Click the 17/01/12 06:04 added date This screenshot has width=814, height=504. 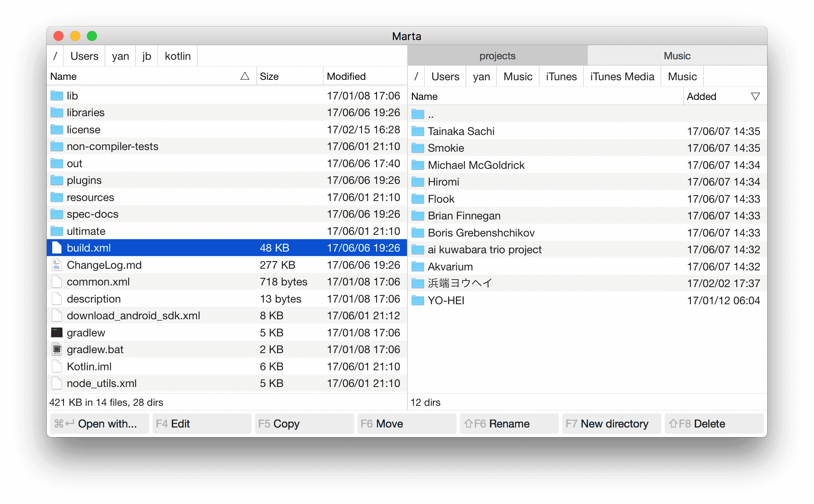pos(724,300)
